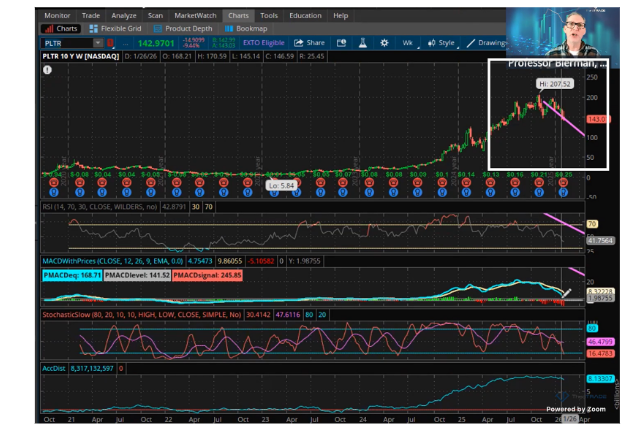Click the stochastic value 47.6116

pos(288,315)
